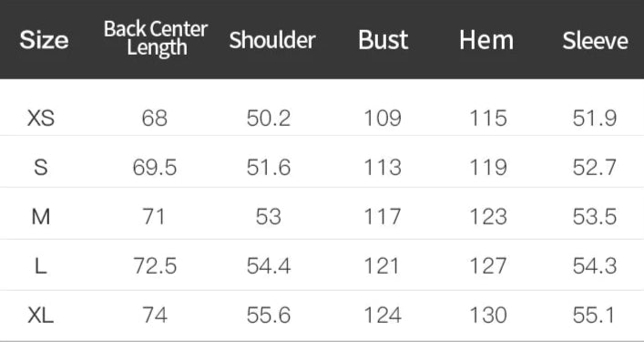Select the 55.6 shoulder value
Viewport: 644px width, 342px height.
(269, 316)
